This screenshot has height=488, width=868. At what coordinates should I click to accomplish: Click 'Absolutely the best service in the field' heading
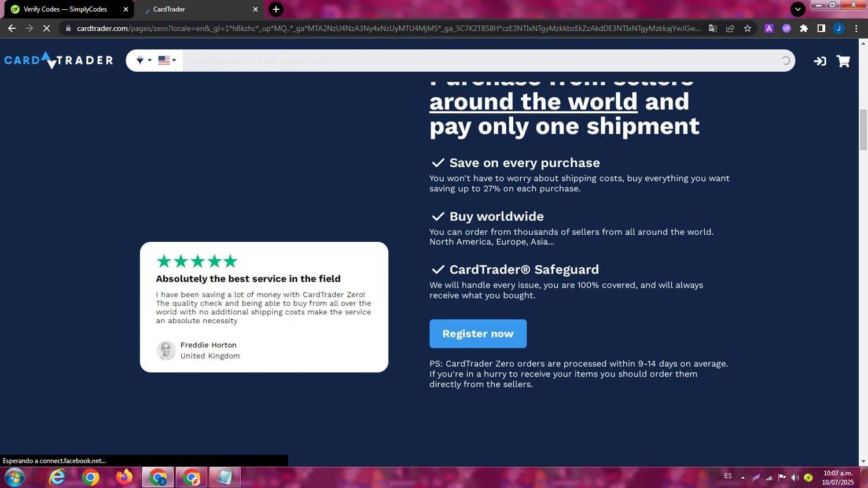tap(248, 279)
